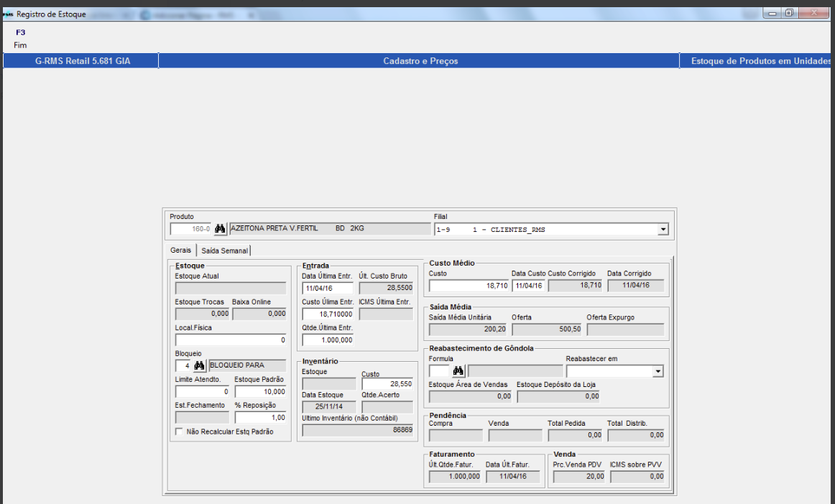Click the Inventário Estoque field

pyautogui.click(x=328, y=383)
